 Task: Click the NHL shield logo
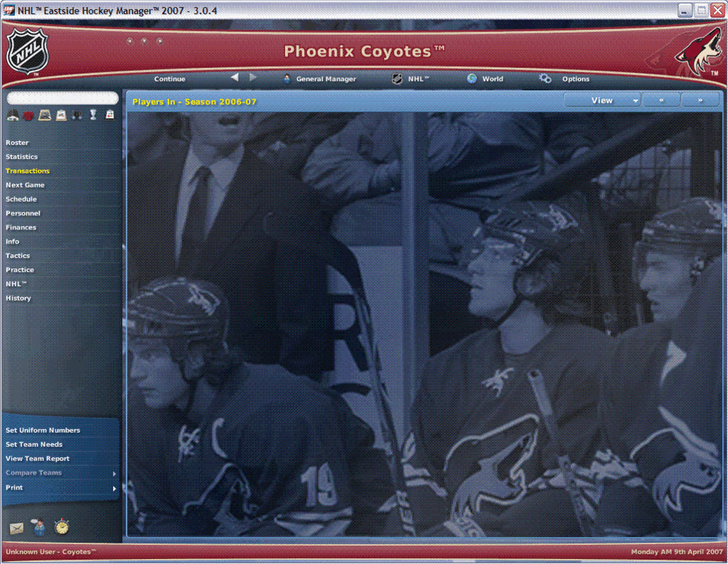point(28,51)
